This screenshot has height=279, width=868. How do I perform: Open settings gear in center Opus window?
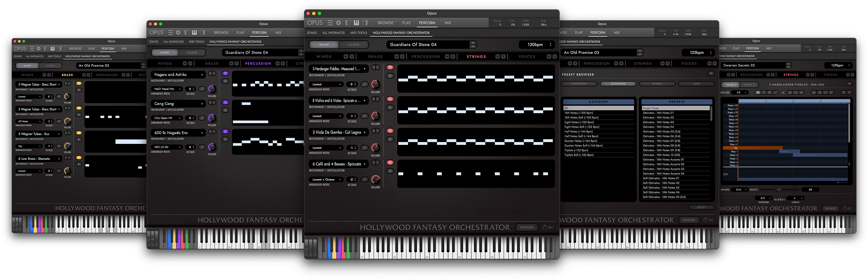[x=339, y=23]
